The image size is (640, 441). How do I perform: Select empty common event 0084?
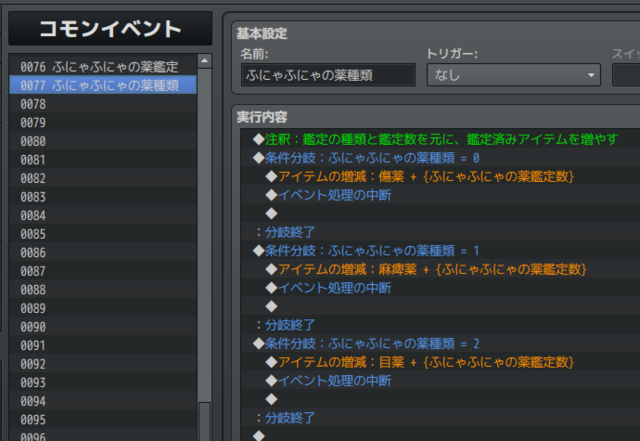click(103, 215)
